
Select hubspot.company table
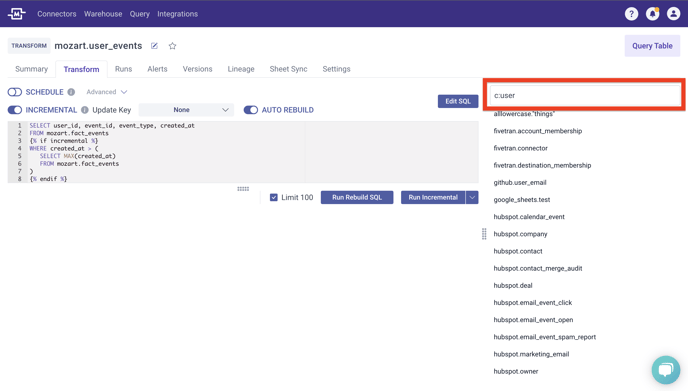(520, 234)
